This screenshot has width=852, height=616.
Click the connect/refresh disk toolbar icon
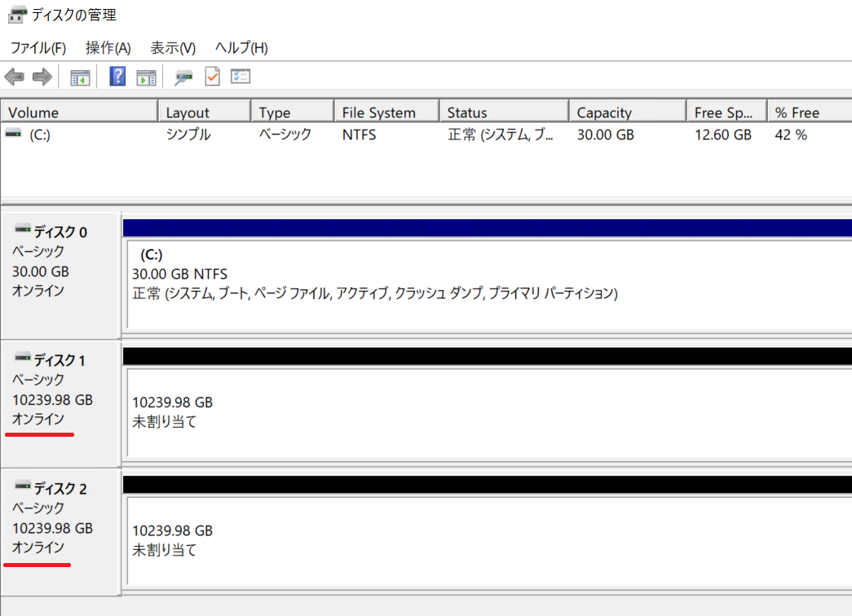[183, 77]
